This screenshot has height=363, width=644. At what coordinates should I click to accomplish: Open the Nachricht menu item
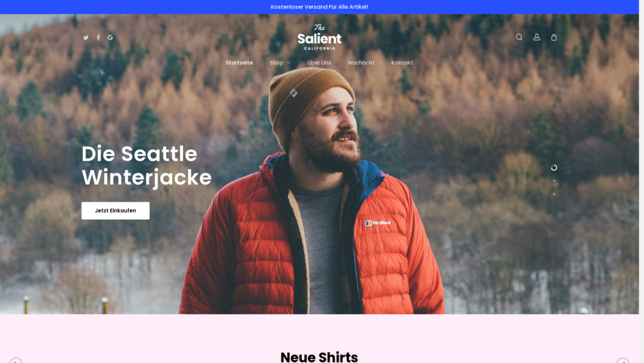click(361, 63)
